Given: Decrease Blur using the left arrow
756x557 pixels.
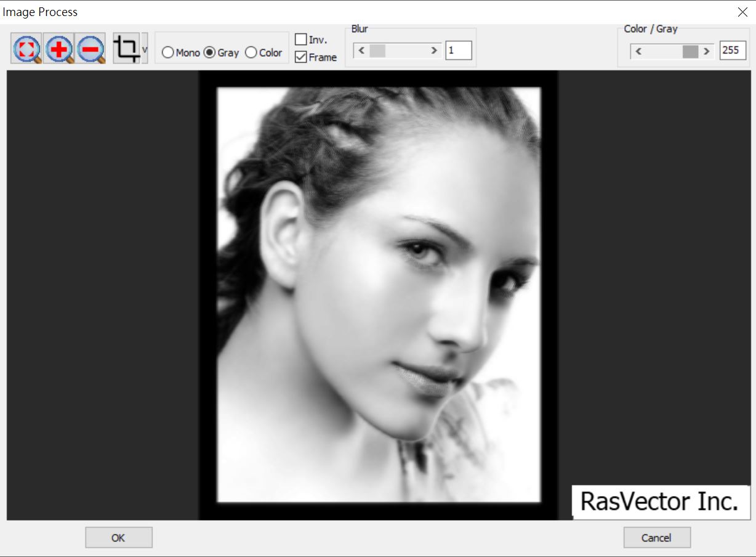Looking at the screenshot, I should pyautogui.click(x=361, y=51).
